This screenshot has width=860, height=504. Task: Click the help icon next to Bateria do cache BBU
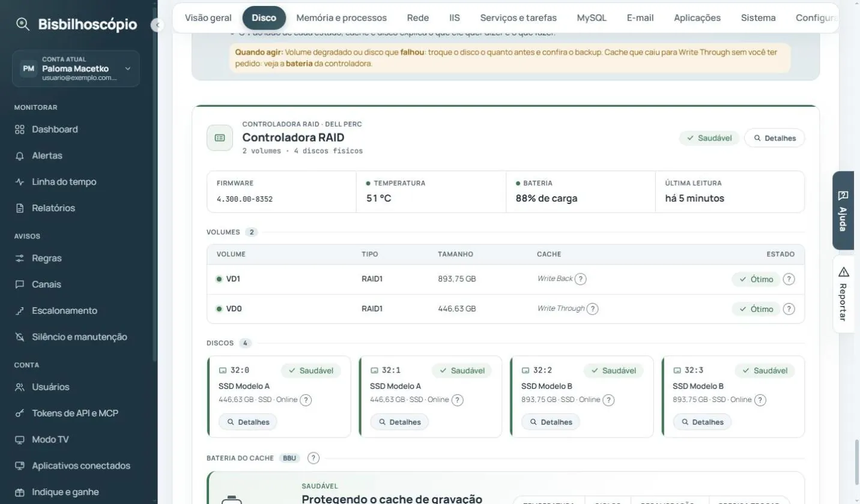click(313, 458)
